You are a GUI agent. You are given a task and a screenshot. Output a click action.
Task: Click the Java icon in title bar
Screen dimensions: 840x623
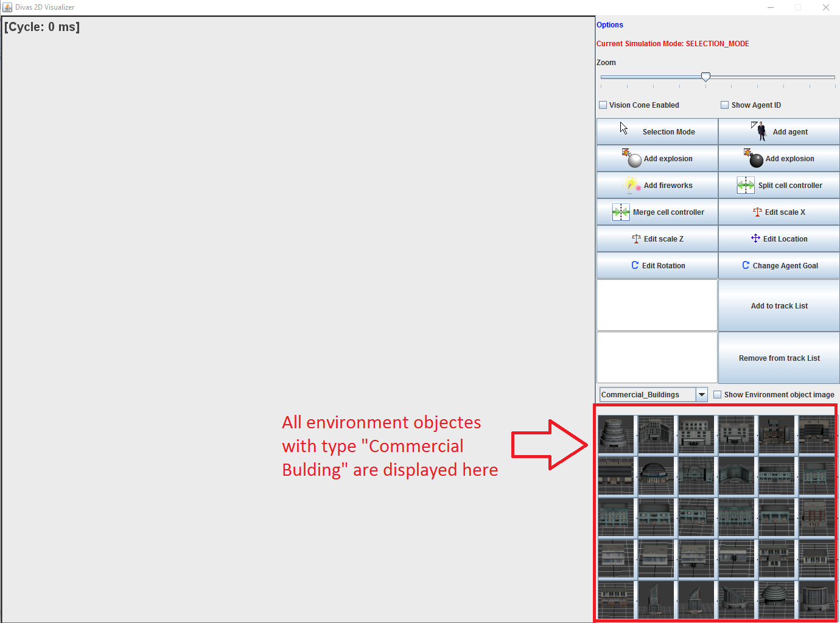[x=7, y=7]
